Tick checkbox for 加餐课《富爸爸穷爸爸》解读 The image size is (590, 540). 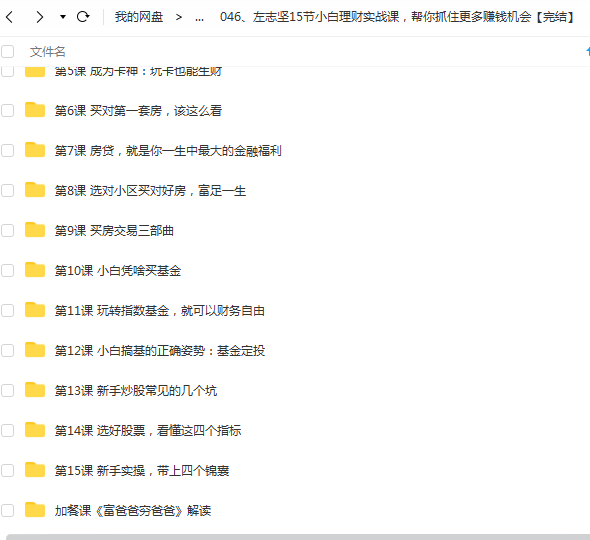pyautogui.click(x=8, y=511)
